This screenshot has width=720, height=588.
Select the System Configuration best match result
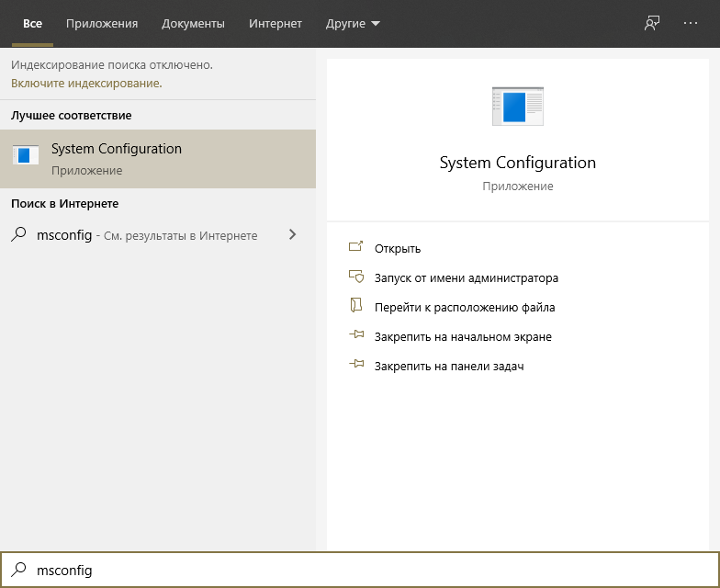click(x=158, y=159)
